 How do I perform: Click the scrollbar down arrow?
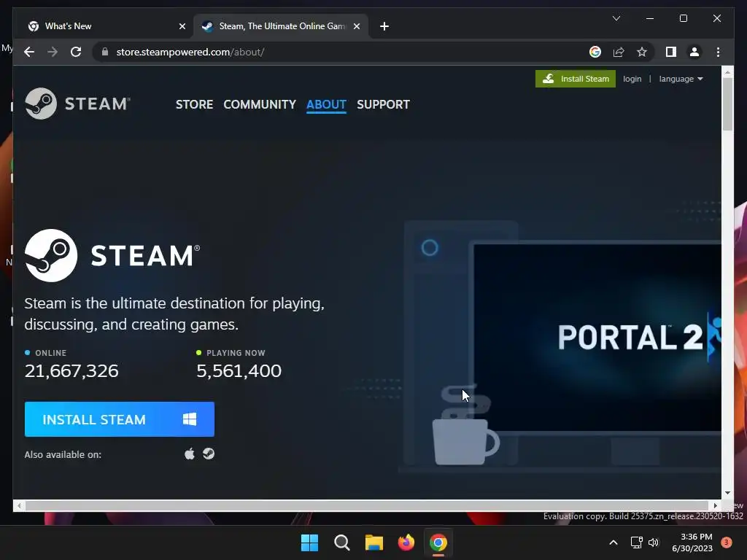pyautogui.click(x=727, y=493)
